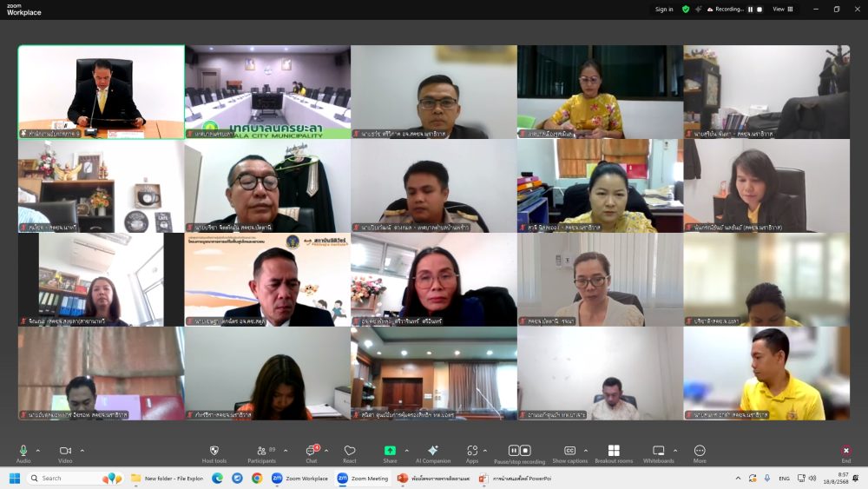Expand the Video options chevron
The width and height of the screenshot is (868, 489).
82,450
